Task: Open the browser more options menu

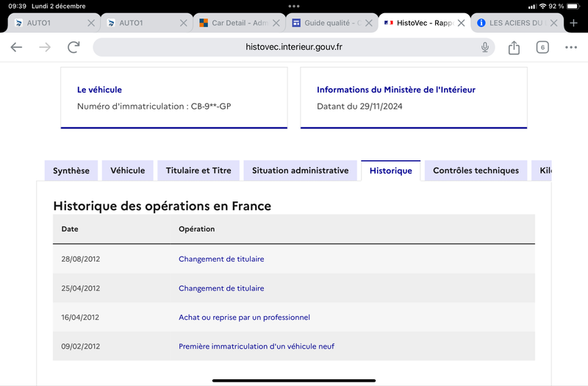Action: pyautogui.click(x=571, y=47)
